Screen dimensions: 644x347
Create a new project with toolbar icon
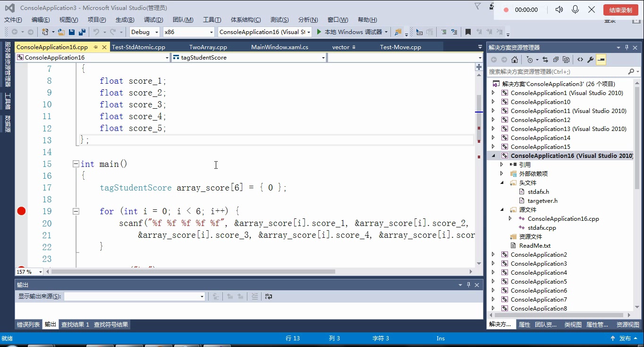click(x=45, y=32)
